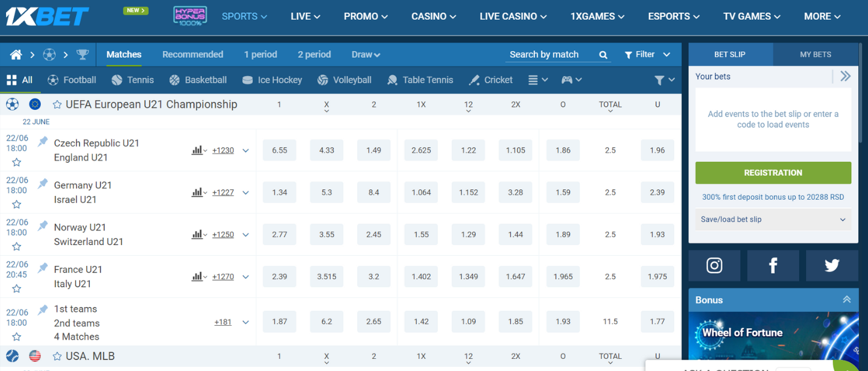Image resolution: width=868 pixels, height=371 pixels.
Task: Click the NEW badge button
Action: click(x=136, y=10)
